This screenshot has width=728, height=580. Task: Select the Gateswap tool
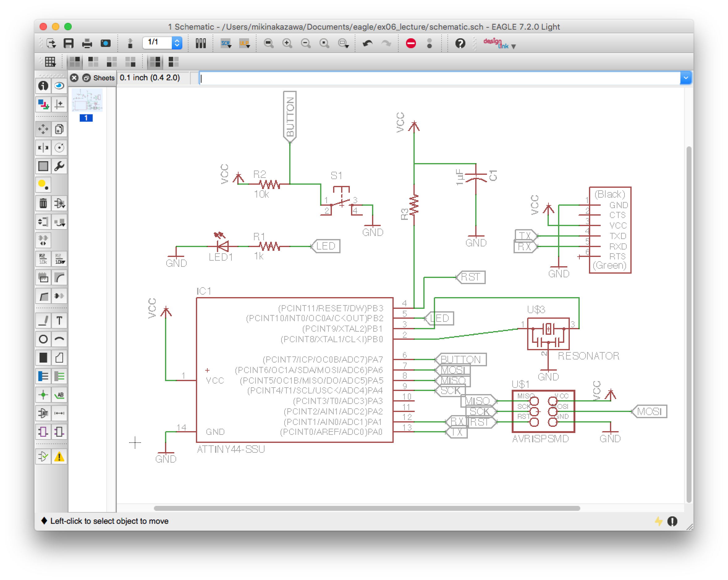click(43, 240)
